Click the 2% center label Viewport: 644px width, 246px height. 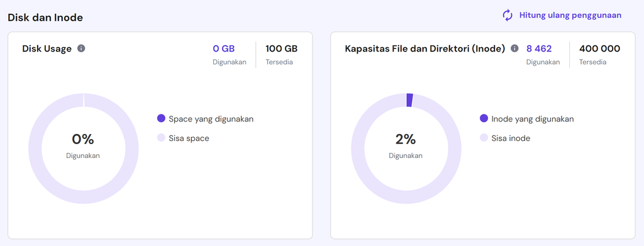(406, 140)
